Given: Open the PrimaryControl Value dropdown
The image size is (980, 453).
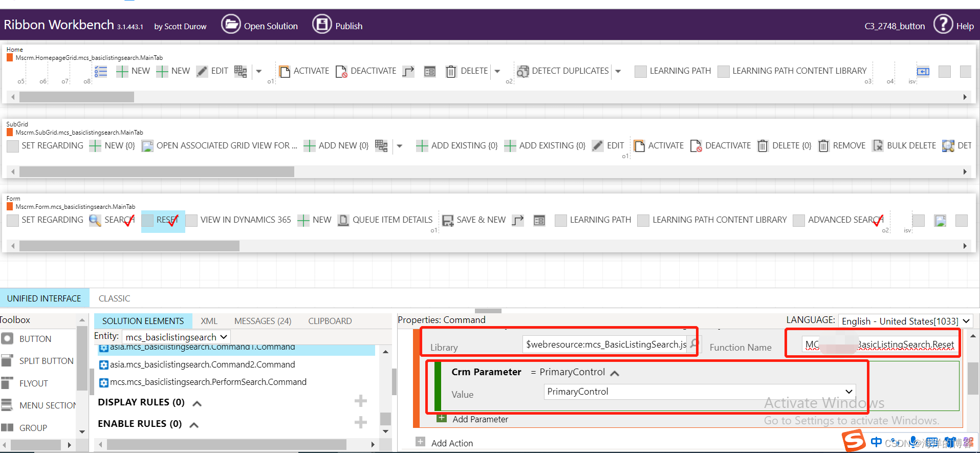Looking at the screenshot, I should point(700,392).
